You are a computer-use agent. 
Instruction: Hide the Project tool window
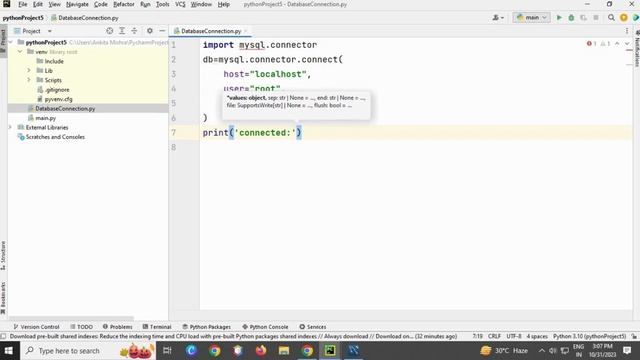pyautogui.click(x=162, y=31)
